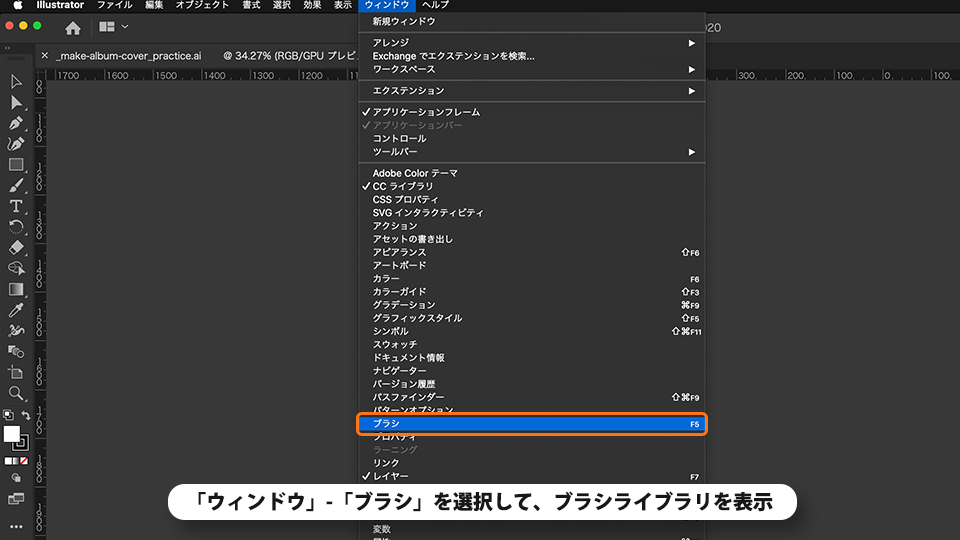
Task: Select the Gradient tool
Action: (16, 289)
